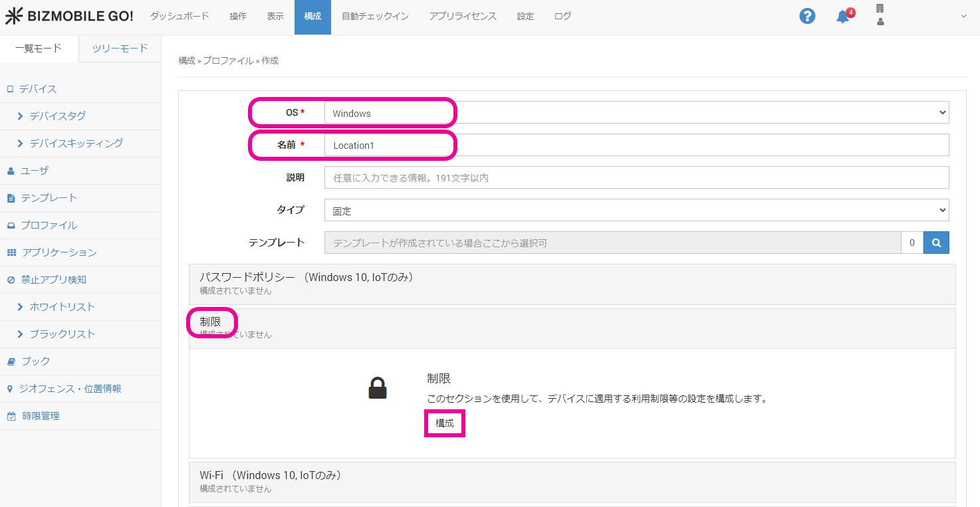980x507 pixels.
Task: Click the template search magnifier button
Action: coord(936,243)
